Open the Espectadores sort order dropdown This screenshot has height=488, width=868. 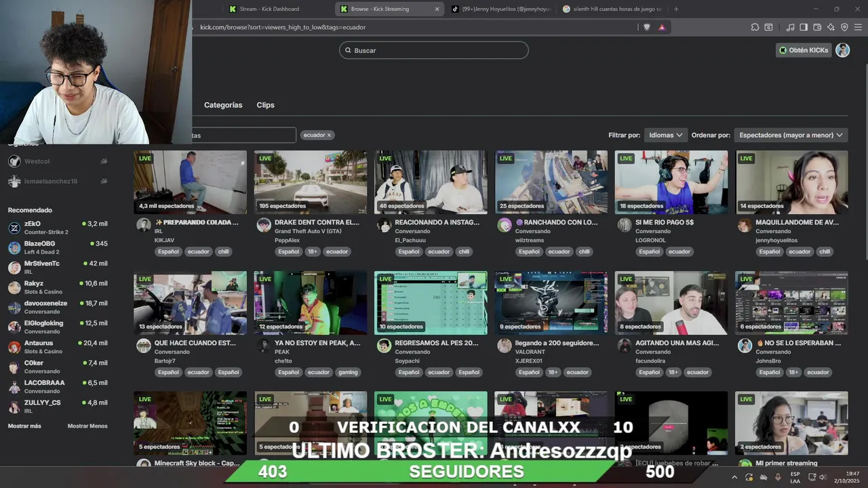[791, 135]
